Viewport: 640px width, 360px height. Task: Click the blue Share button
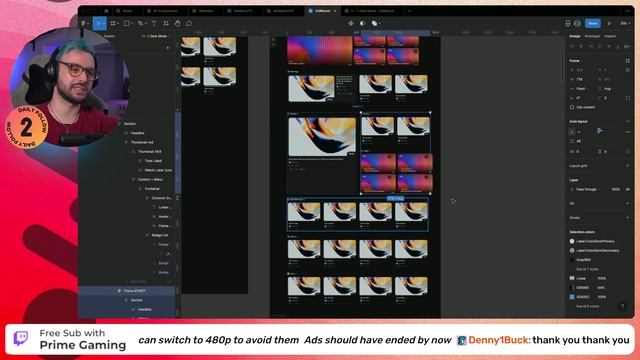coord(593,24)
